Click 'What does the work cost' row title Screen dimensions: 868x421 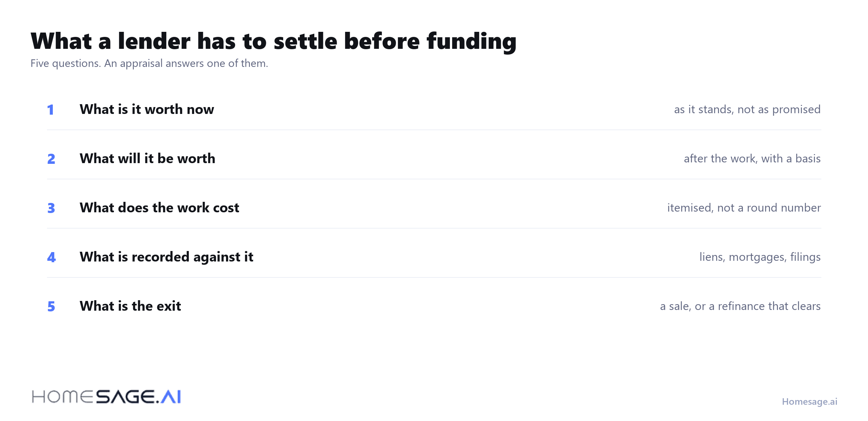point(159,208)
